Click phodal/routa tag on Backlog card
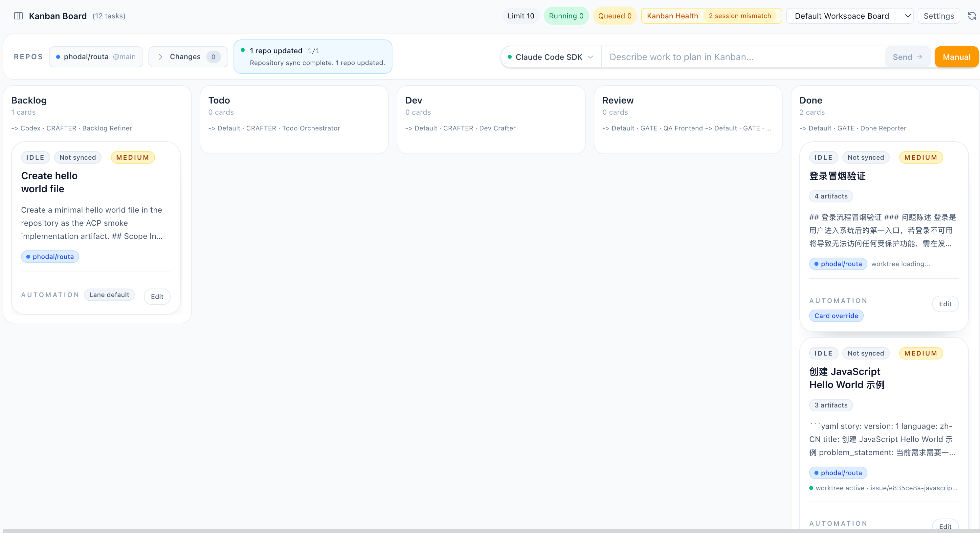980x533 pixels. click(50, 257)
